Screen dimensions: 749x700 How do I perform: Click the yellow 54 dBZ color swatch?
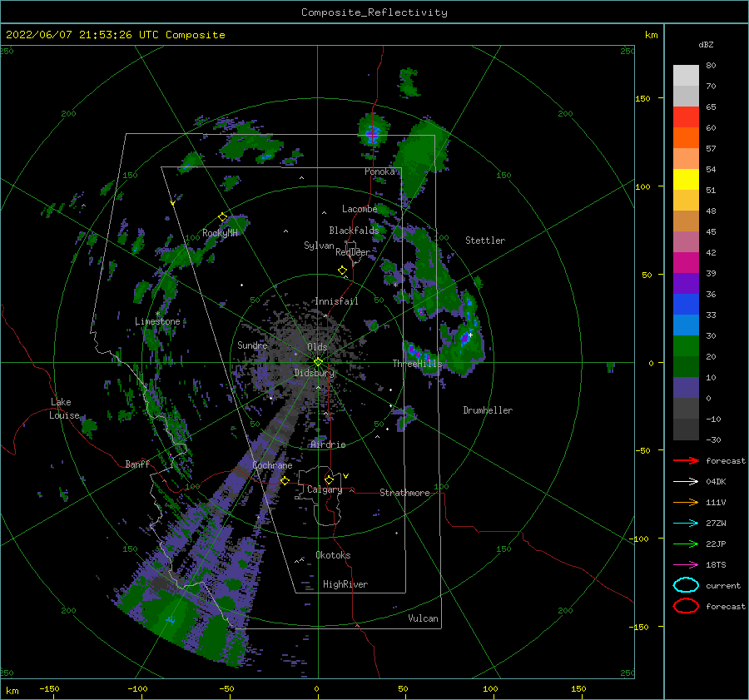pyautogui.click(x=686, y=180)
